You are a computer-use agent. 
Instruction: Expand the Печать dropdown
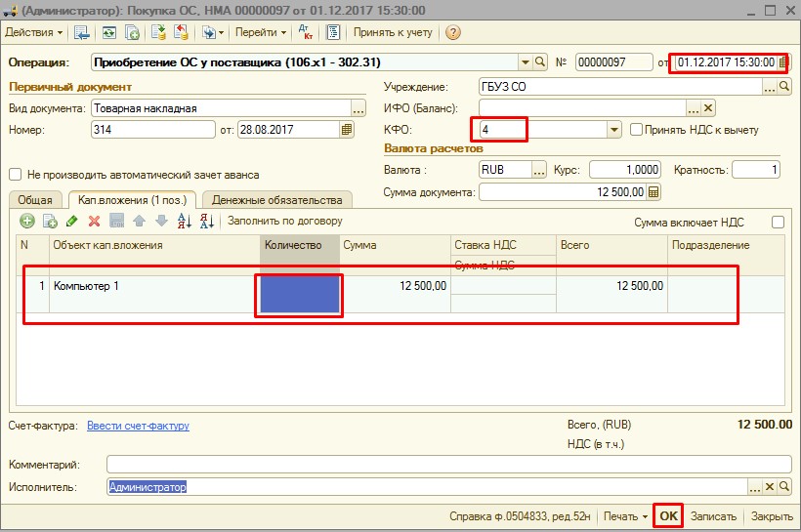[626, 515]
